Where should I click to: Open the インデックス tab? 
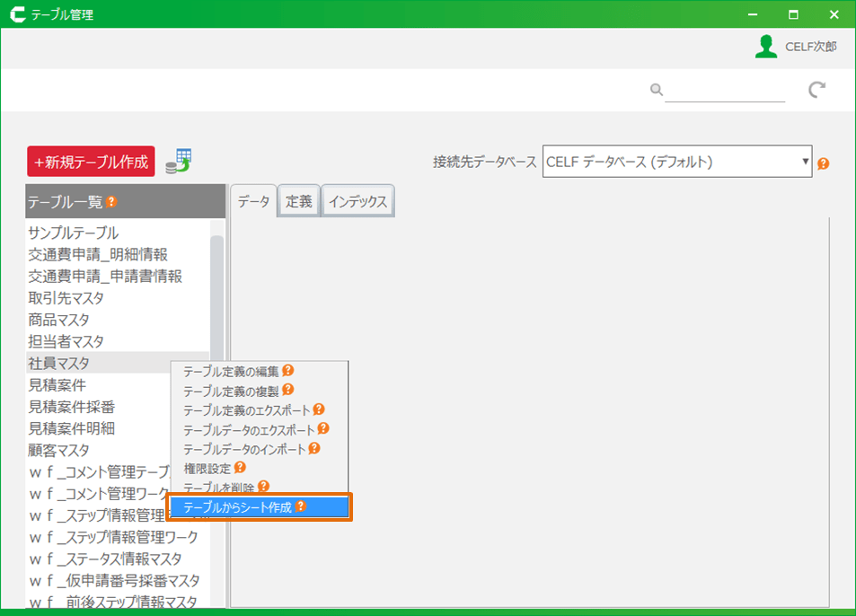[357, 202]
